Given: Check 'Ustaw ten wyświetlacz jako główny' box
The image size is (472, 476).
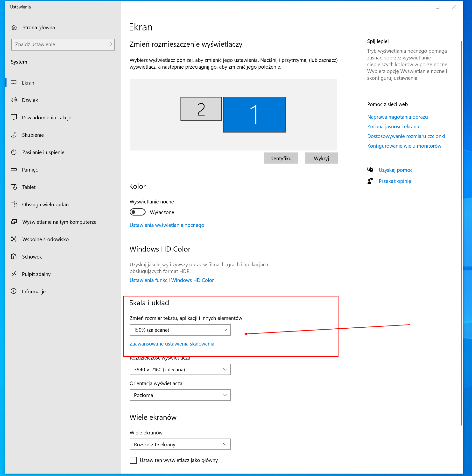Looking at the screenshot, I should click(x=133, y=460).
